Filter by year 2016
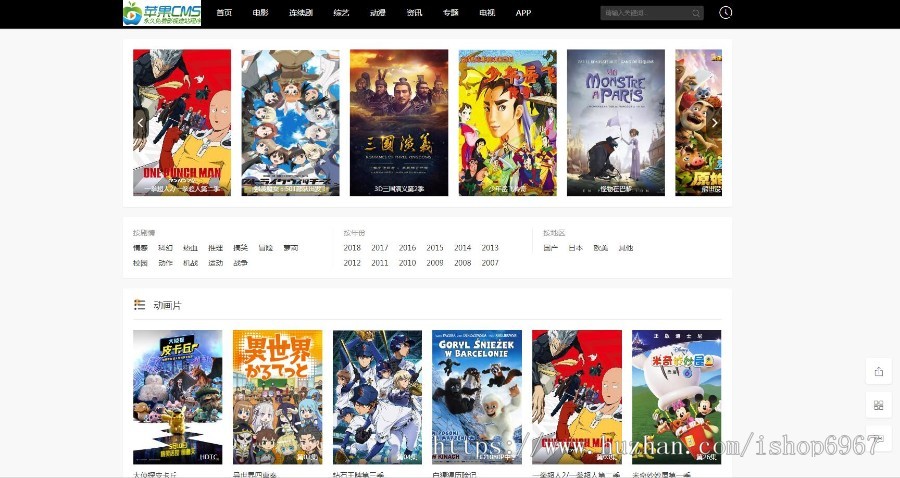The height and width of the screenshot is (478, 900). pos(408,248)
